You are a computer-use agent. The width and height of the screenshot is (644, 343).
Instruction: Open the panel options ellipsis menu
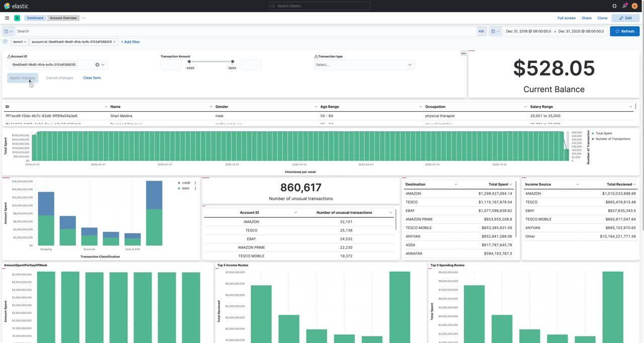coord(463,53)
